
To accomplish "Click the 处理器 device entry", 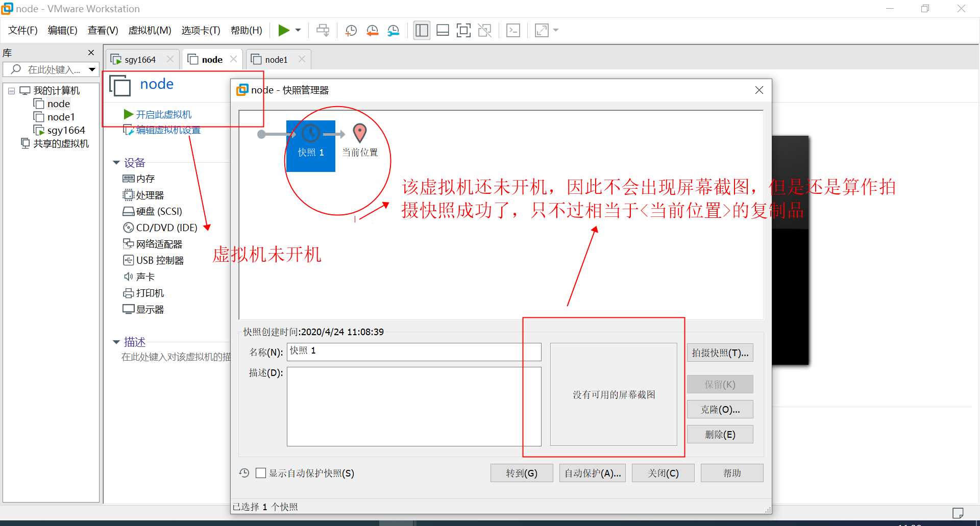I will pyautogui.click(x=143, y=195).
